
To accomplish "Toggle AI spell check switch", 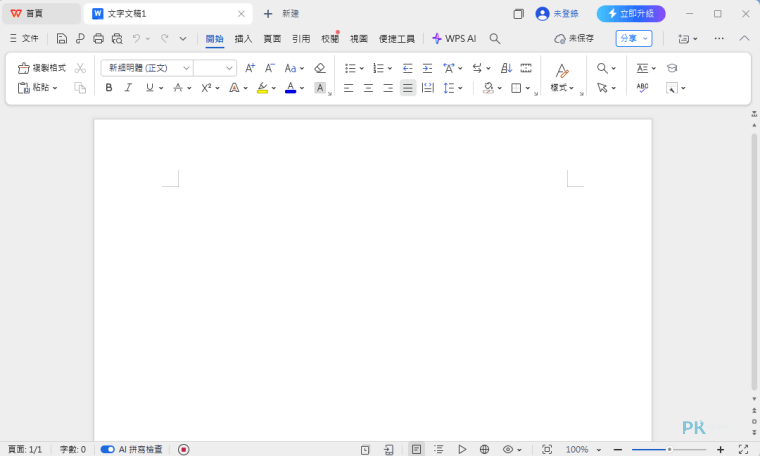I will pyautogui.click(x=108, y=450).
